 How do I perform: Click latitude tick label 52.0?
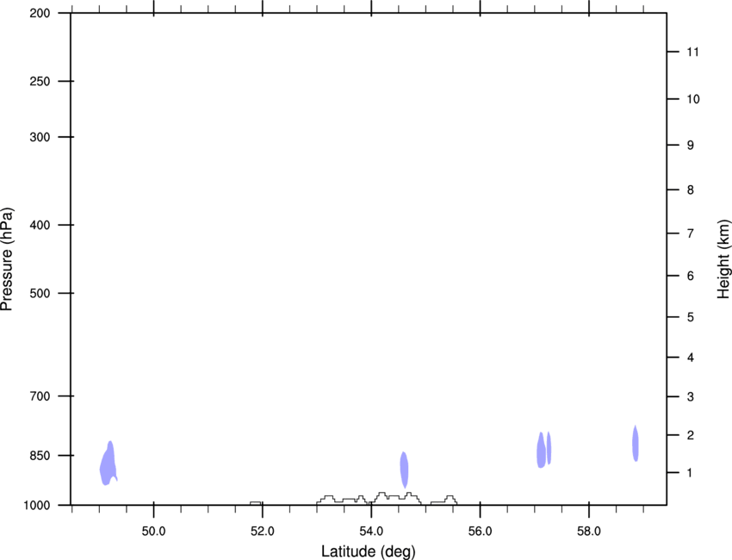pyautogui.click(x=263, y=532)
